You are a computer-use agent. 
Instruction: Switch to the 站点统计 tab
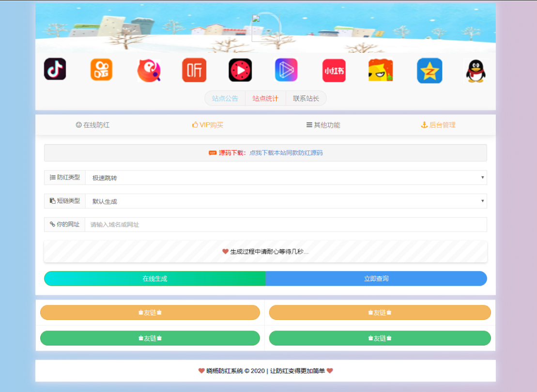click(x=265, y=99)
